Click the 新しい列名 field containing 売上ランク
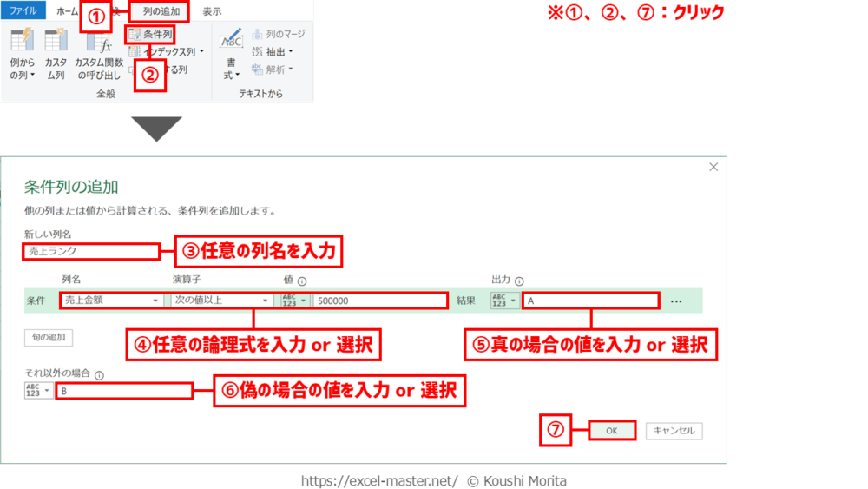 tap(91, 251)
